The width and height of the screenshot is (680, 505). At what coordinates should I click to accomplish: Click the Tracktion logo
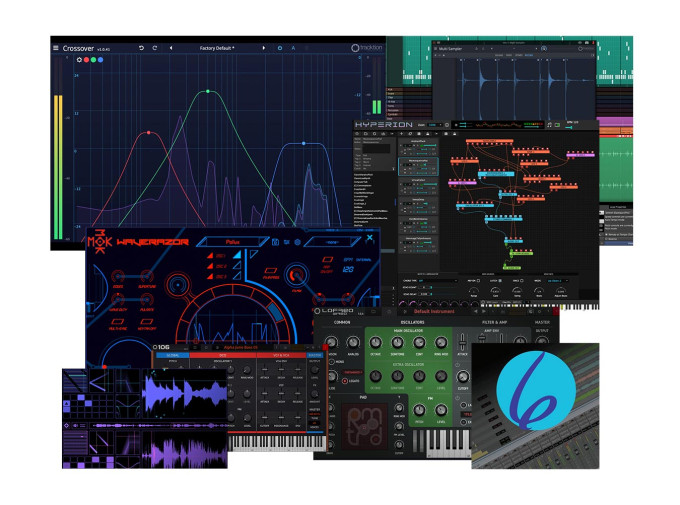[367, 47]
